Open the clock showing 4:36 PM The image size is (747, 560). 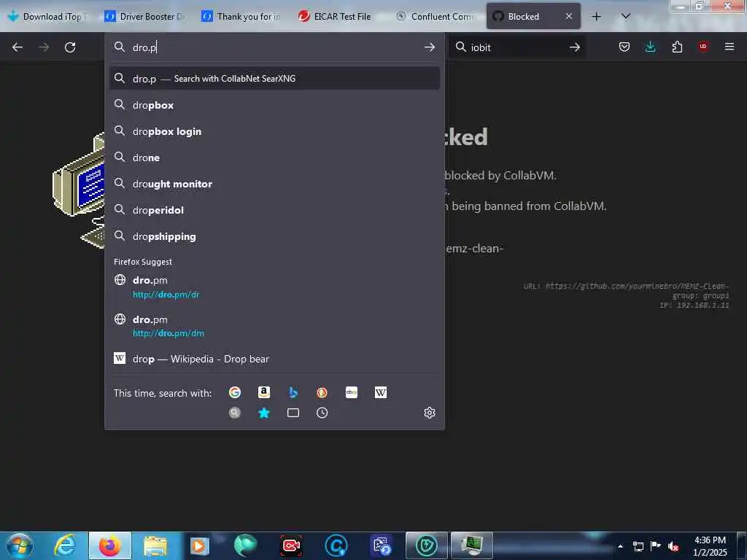(x=710, y=546)
